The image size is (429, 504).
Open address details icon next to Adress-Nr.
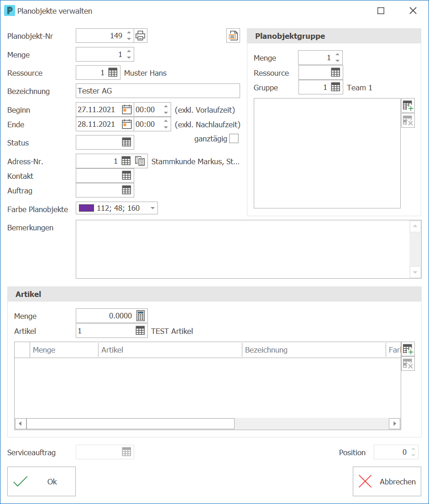point(140,161)
